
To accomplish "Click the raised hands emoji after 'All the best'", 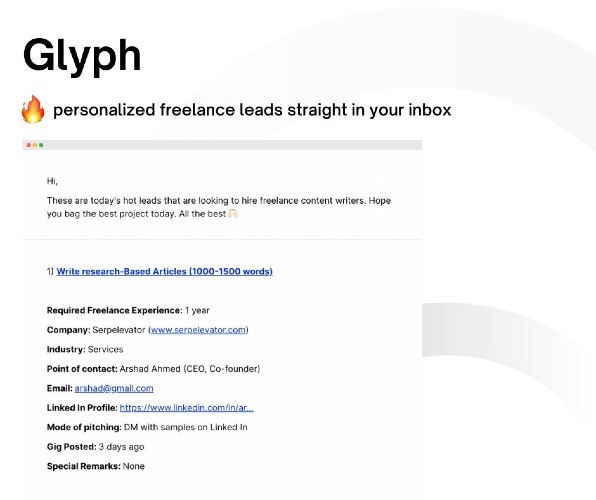I will (233, 214).
